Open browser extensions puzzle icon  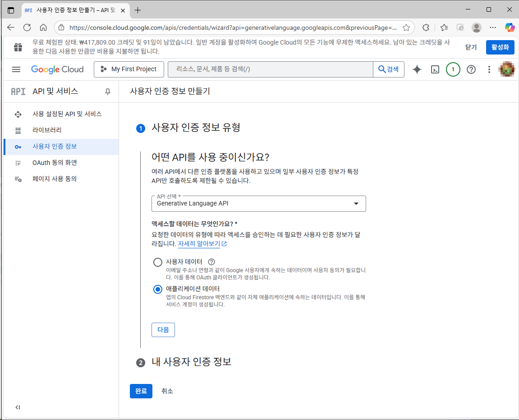click(x=426, y=27)
